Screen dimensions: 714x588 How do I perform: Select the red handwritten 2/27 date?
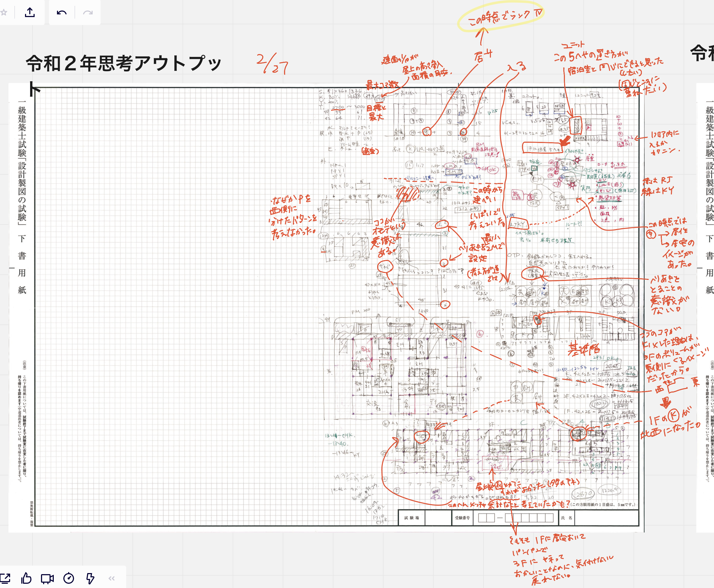(272, 64)
